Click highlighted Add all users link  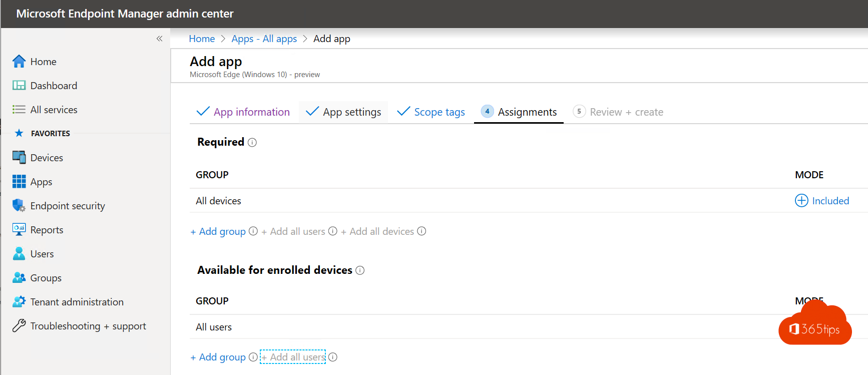tap(293, 357)
